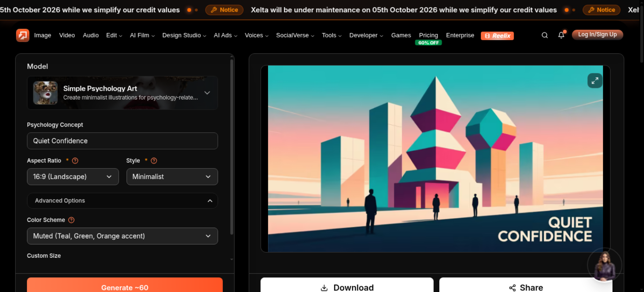Open the Reelix badge link
The image size is (644, 292).
pos(497,36)
